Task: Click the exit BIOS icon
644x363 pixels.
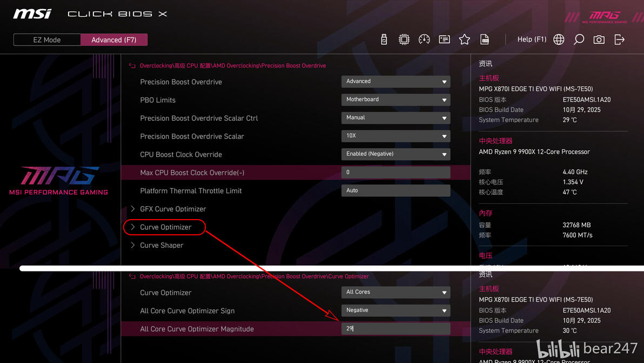Action: 619,39
